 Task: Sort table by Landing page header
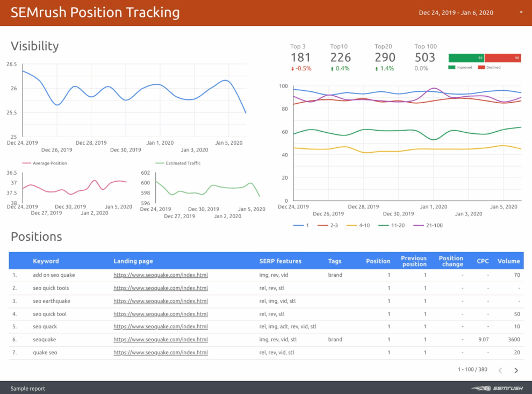coord(133,261)
